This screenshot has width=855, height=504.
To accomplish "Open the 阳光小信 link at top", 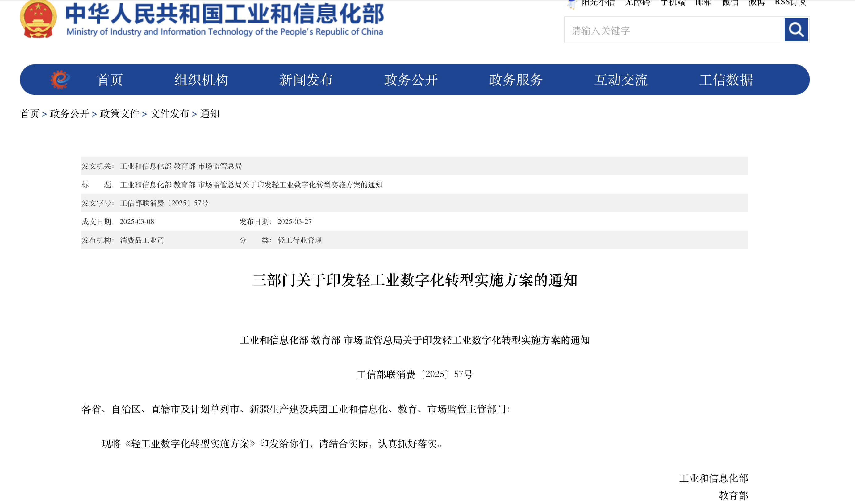I will tap(598, 3).
